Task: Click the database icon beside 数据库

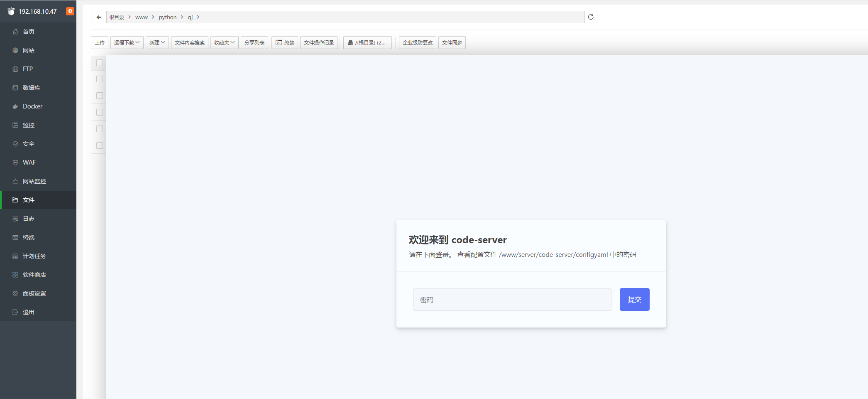Action: (x=15, y=88)
